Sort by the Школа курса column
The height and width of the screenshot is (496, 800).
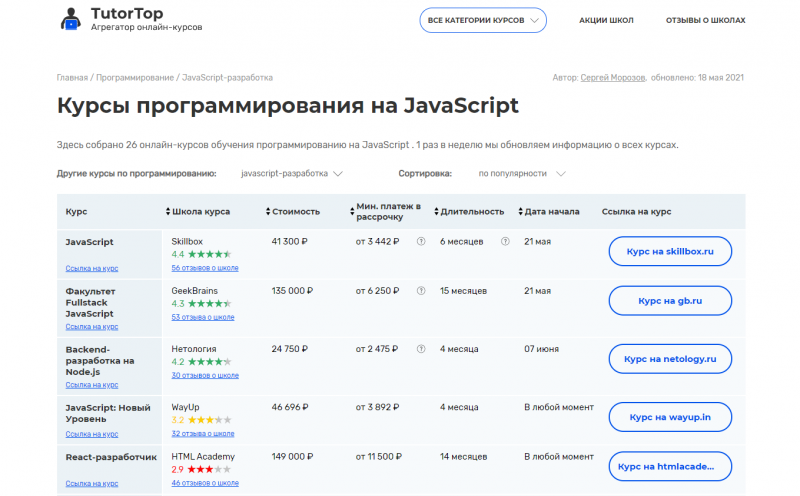(x=198, y=212)
